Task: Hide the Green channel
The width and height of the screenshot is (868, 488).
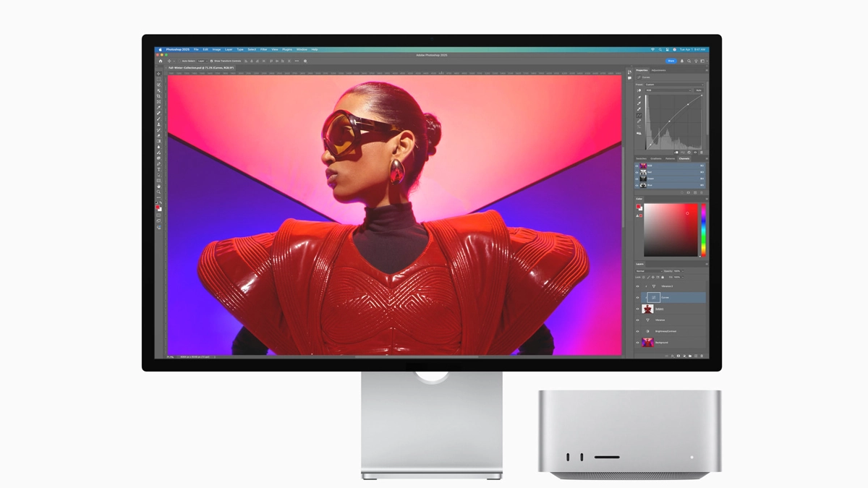Action: click(637, 179)
